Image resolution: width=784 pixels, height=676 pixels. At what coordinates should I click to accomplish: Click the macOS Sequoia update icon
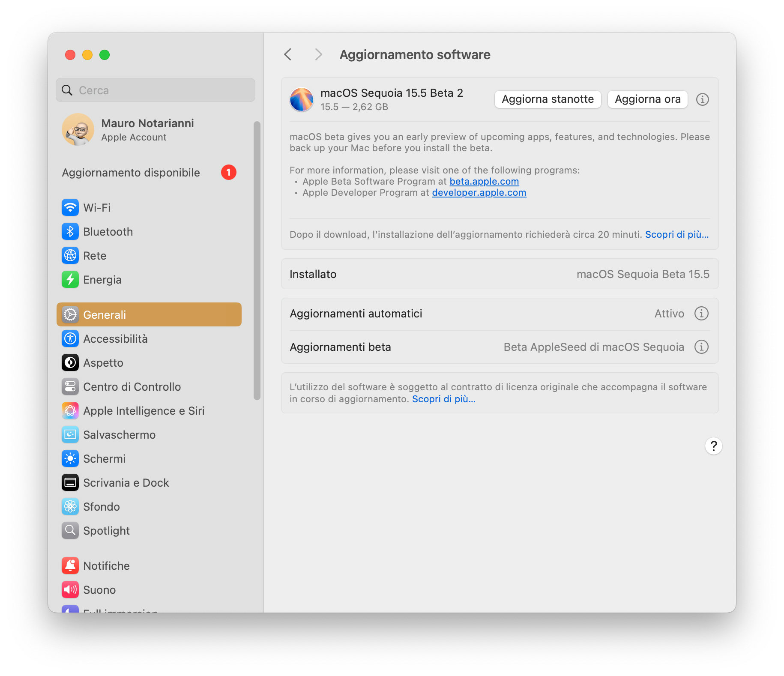point(302,99)
